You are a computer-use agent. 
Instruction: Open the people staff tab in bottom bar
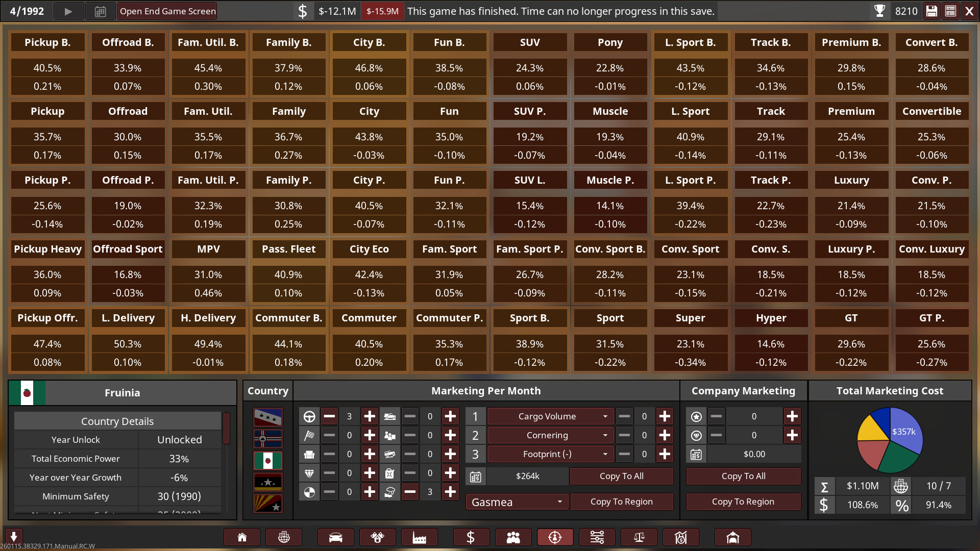513,537
